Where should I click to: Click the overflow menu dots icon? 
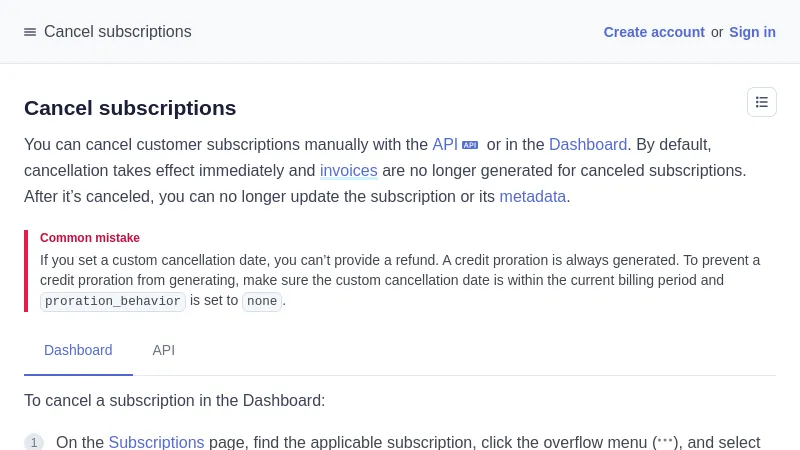(x=665, y=440)
